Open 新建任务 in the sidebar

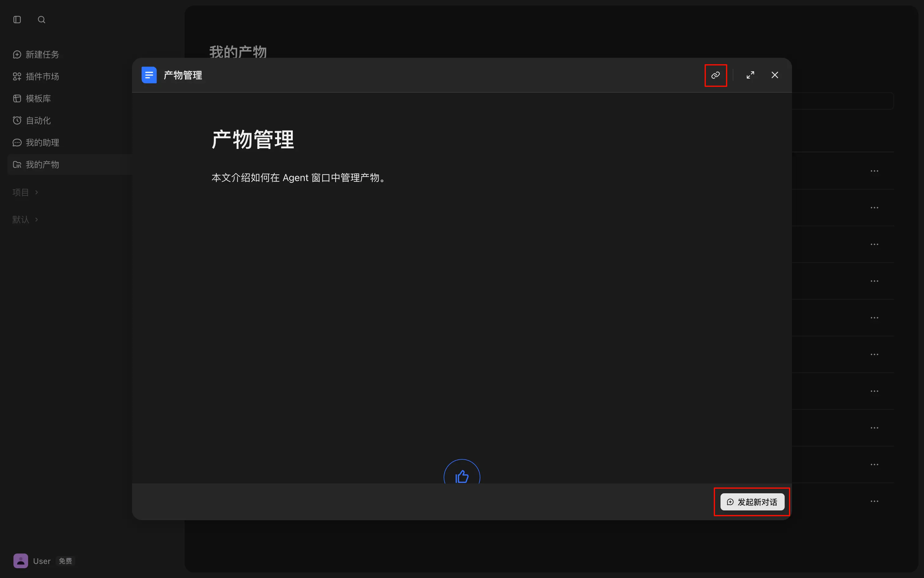coord(36,54)
